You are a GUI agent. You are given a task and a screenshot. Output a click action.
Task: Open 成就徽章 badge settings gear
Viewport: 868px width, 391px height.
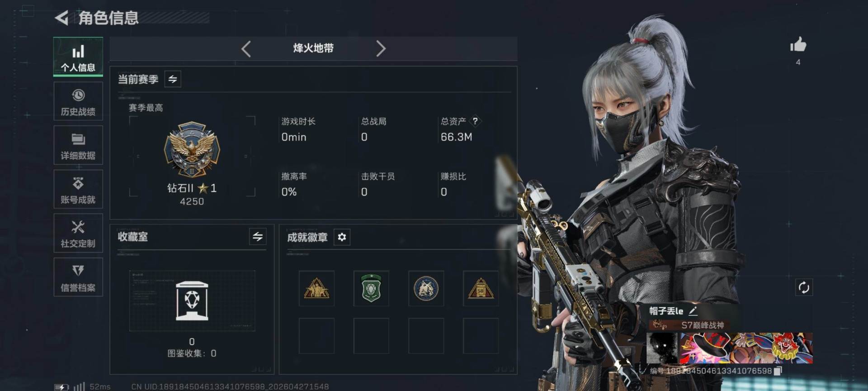pyautogui.click(x=342, y=237)
